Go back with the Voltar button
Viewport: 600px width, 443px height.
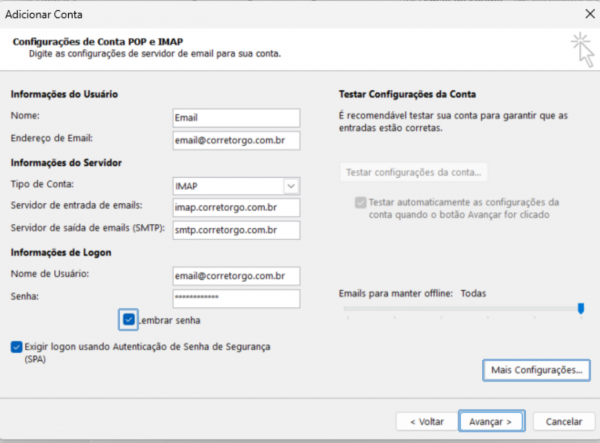pos(427,422)
